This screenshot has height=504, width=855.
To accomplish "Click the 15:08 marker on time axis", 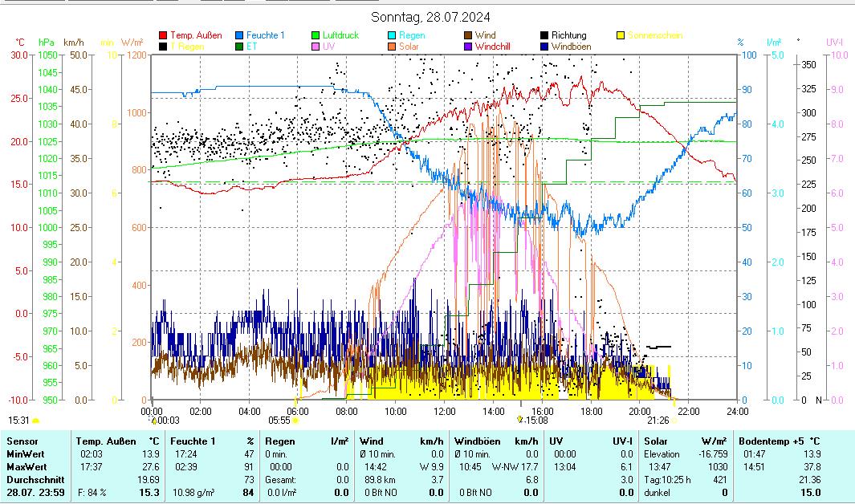I will pyautogui.click(x=533, y=420).
